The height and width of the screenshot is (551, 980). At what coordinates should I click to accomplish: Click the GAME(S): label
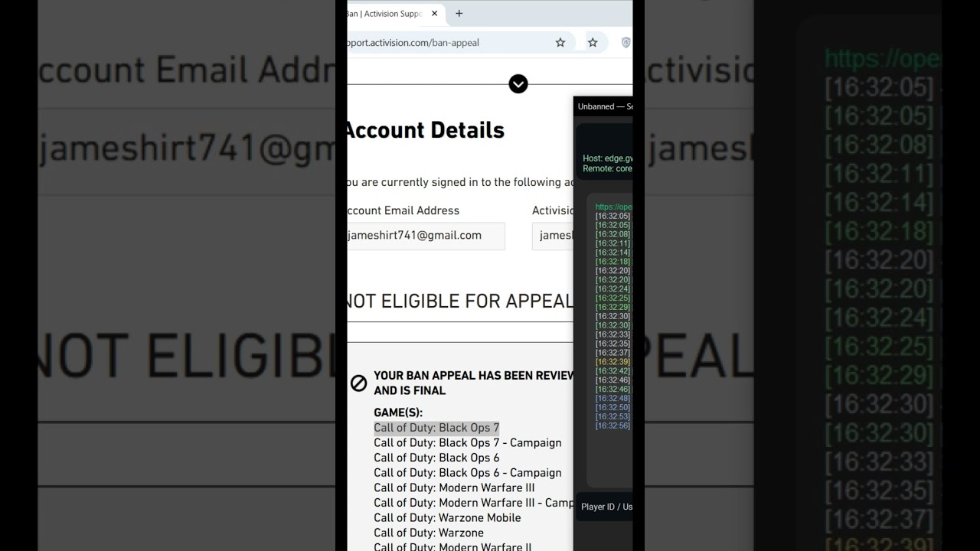coord(398,412)
